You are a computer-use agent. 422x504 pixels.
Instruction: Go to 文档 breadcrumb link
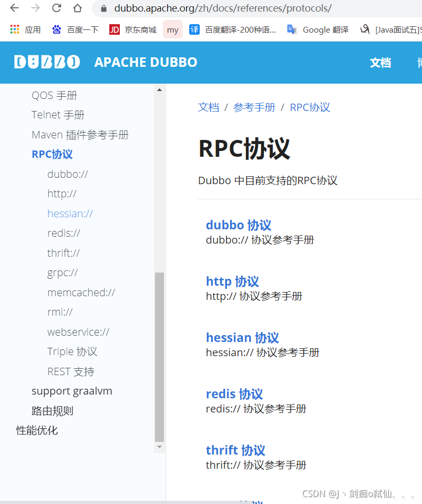pos(209,107)
